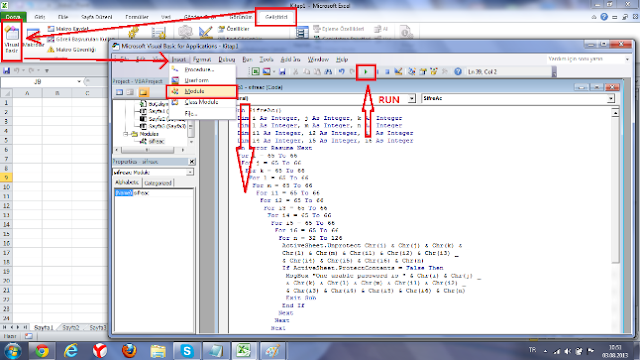Toggle Design Mode icon in VBA toolbar
640x360 pixels.
click(x=398, y=72)
